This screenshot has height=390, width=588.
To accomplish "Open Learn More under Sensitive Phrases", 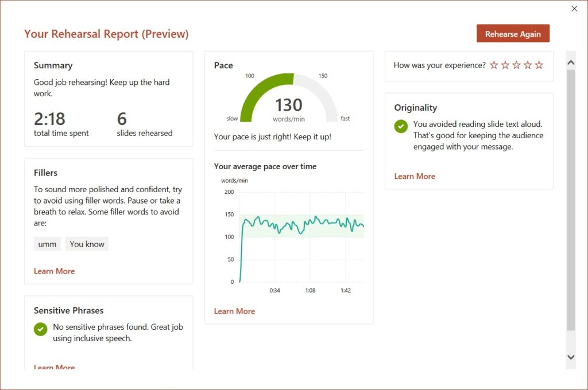I will [54, 367].
